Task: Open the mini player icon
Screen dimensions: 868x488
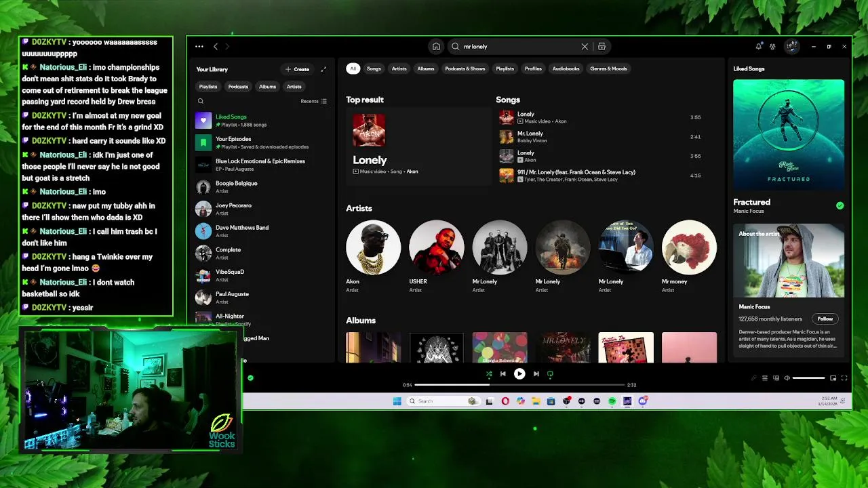Action: point(833,378)
